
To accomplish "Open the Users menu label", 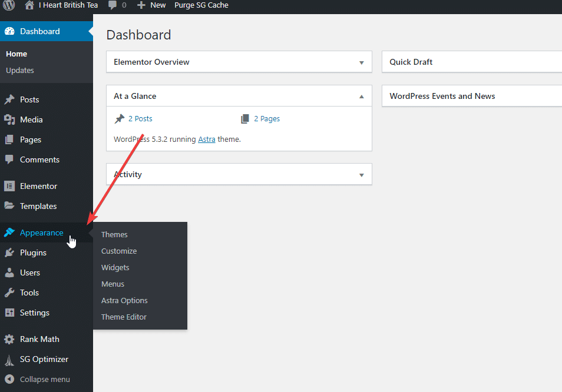I will (x=29, y=273).
